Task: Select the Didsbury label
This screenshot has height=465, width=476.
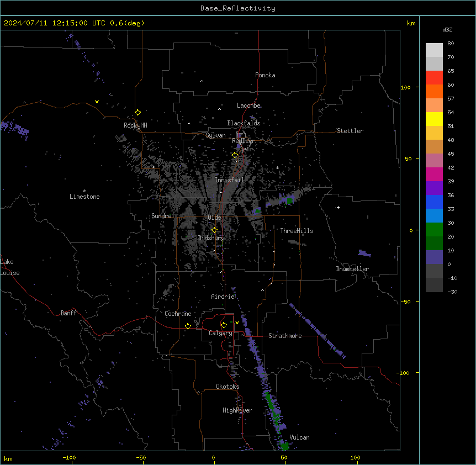Action: 211,238
